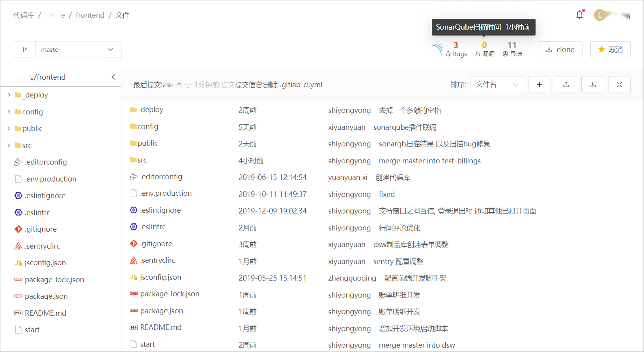Unstar repository with 取消 button
The image size is (644, 352).
pos(610,49)
